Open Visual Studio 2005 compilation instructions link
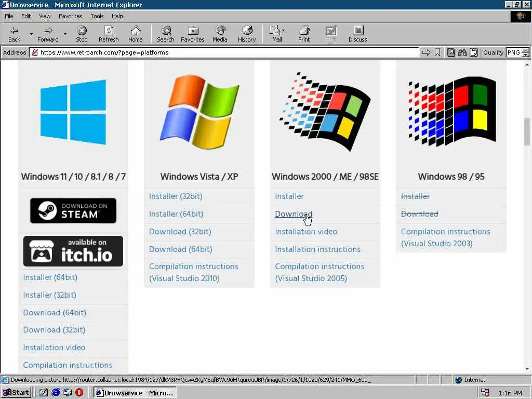Image resolution: width=532 pixels, height=399 pixels. tap(320, 272)
